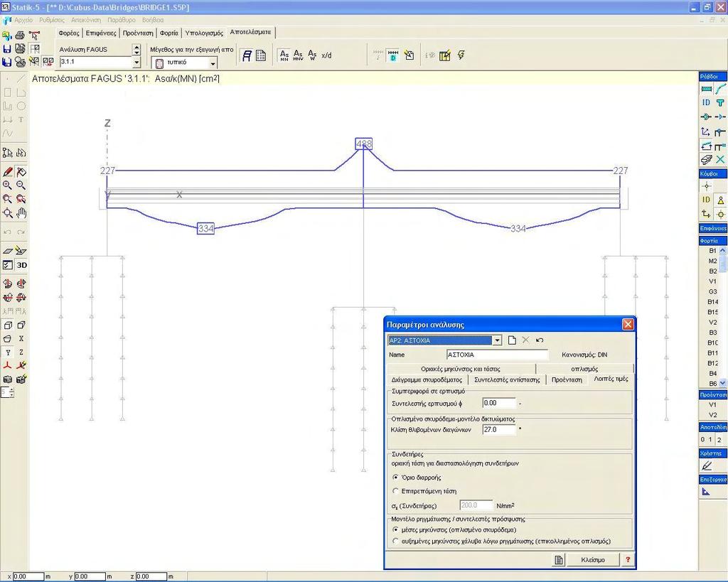Select the Όριο διαρροής radio button
The height and width of the screenshot is (582, 728).
pos(395,477)
